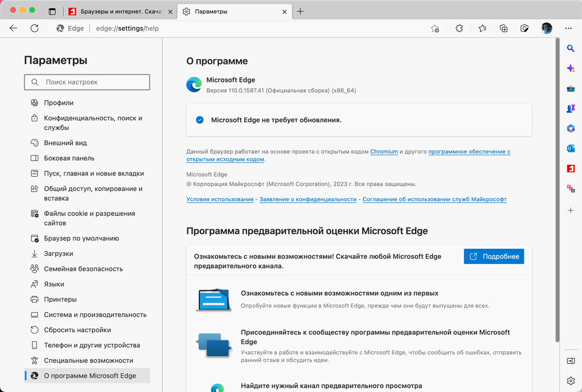This screenshot has width=582, height=392.
Task: Toggle the sidebar hide button at bottom
Action: (x=571, y=361)
